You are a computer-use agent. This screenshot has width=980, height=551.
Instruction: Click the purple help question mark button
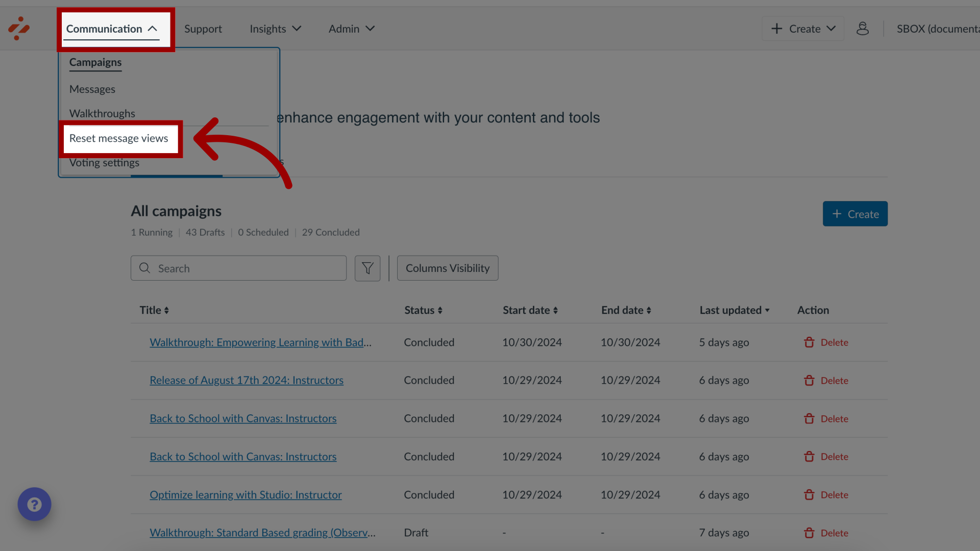34,504
